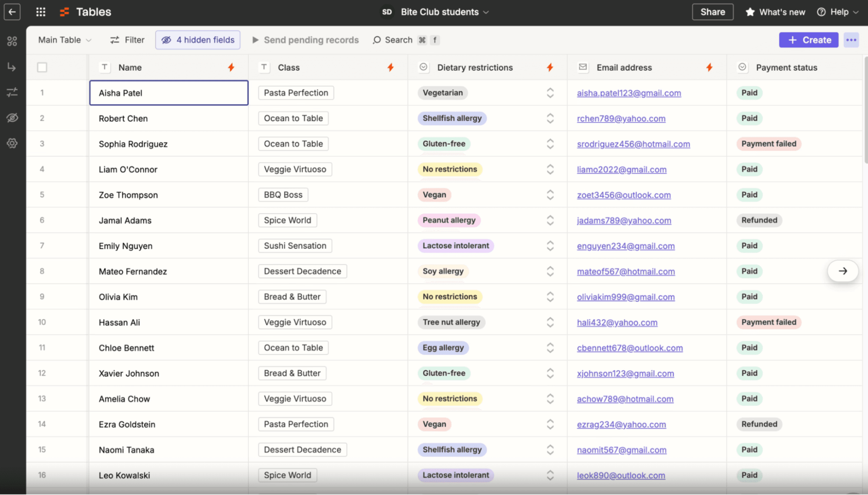This screenshot has width=868, height=495.
Task: Click dropdown type icon of Dietary restrictions
Action: pos(423,67)
